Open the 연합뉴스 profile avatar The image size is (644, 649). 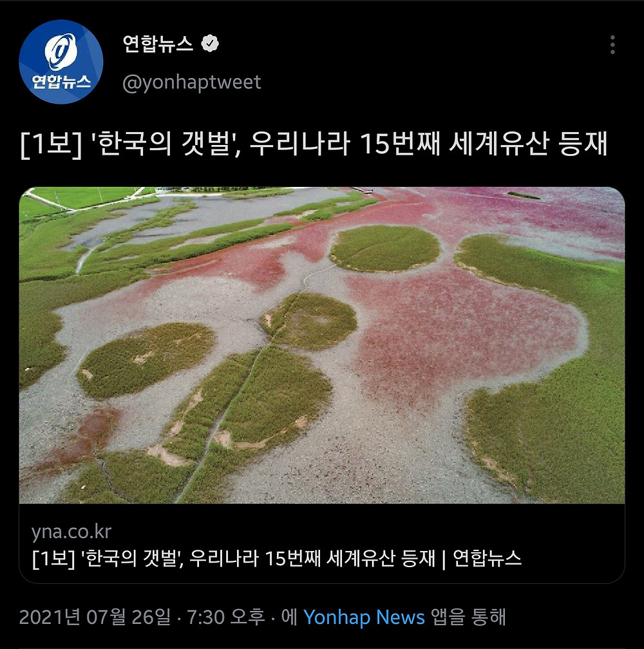click(x=61, y=62)
